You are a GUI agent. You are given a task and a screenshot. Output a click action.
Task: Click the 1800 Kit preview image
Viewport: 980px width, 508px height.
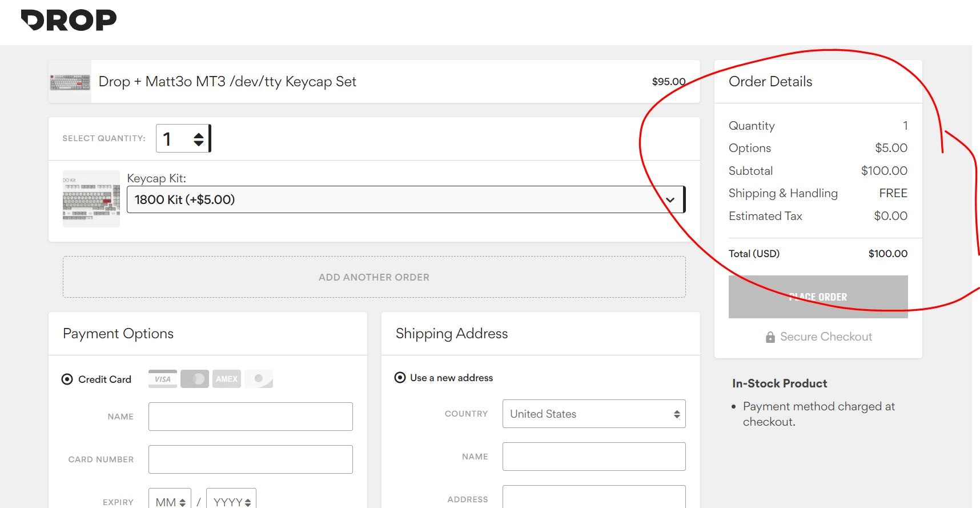(91, 199)
